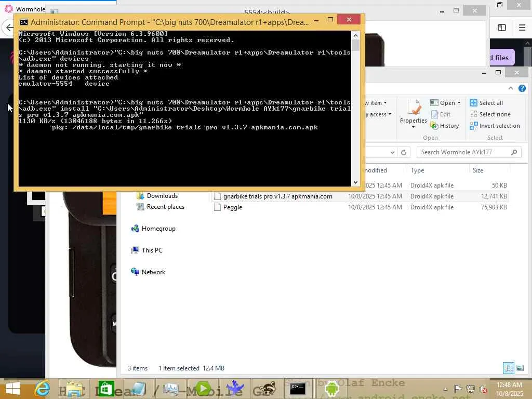The height and width of the screenshot is (399, 532).
Task: Click History label in the ribbon
Action: (x=449, y=126)
